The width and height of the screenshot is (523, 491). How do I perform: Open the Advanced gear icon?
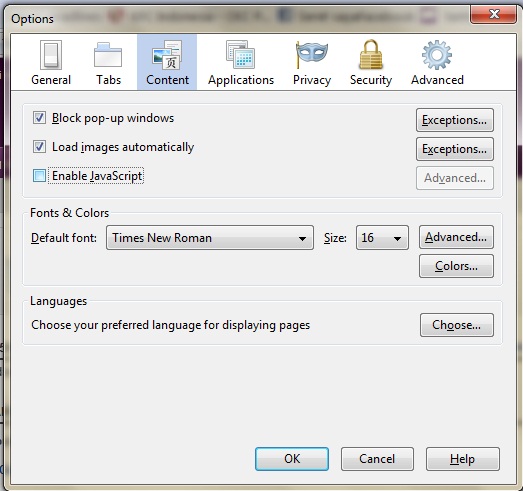(437, 55)
